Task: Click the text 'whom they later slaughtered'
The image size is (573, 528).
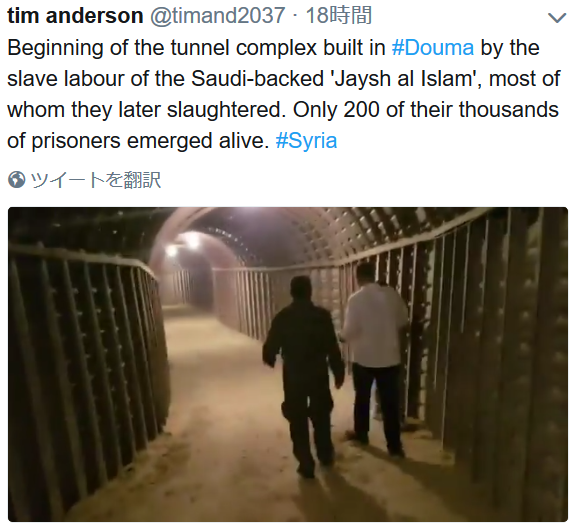Action: (145, 110)
